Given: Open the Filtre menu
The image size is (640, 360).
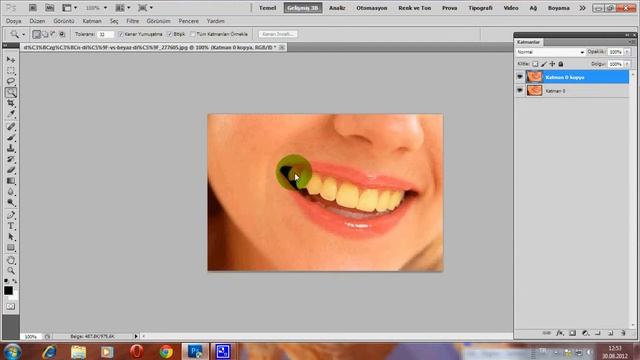Looking at the screenshot, I should point(132,21).
